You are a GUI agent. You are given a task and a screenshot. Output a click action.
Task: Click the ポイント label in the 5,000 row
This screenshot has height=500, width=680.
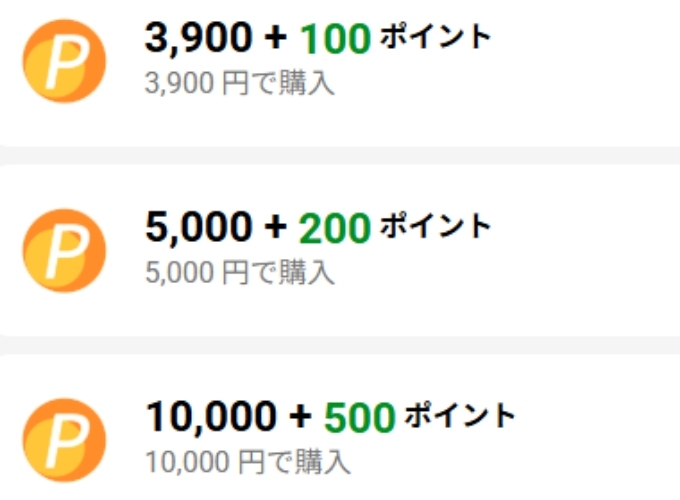pyautogui.click(x=436, y=227)
